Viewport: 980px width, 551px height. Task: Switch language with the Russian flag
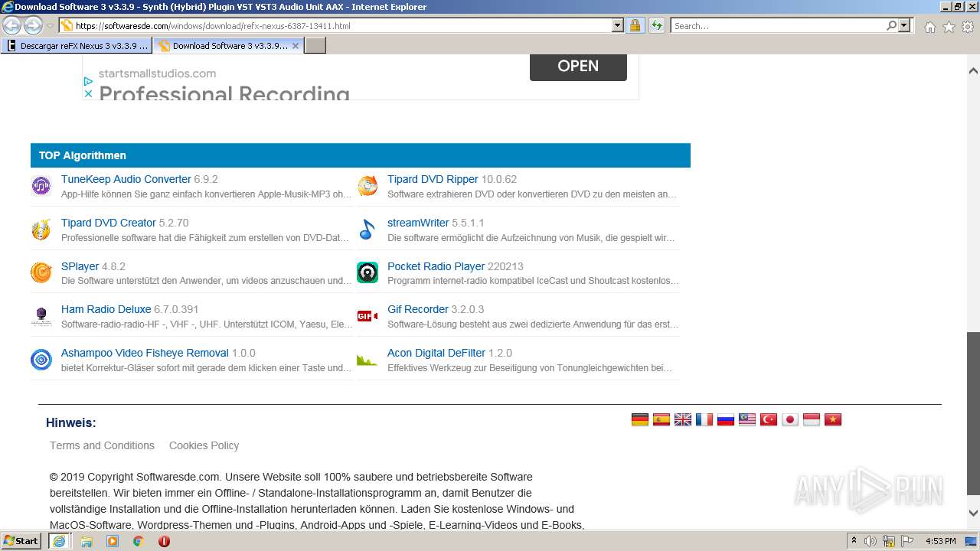(726, 419)
